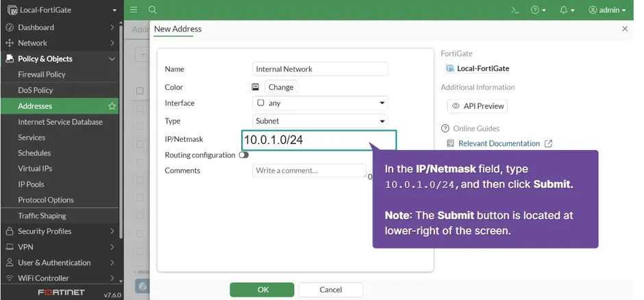Click the API Preview button

pyautogui.click(x=478, y=106)
